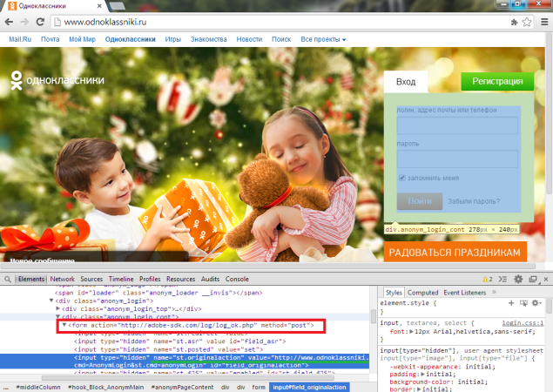The width and height of the screenshot is (553, 392).
Task: Bookmark the page using the star icon
Action: pyautogui.click(x=527, y=22)
